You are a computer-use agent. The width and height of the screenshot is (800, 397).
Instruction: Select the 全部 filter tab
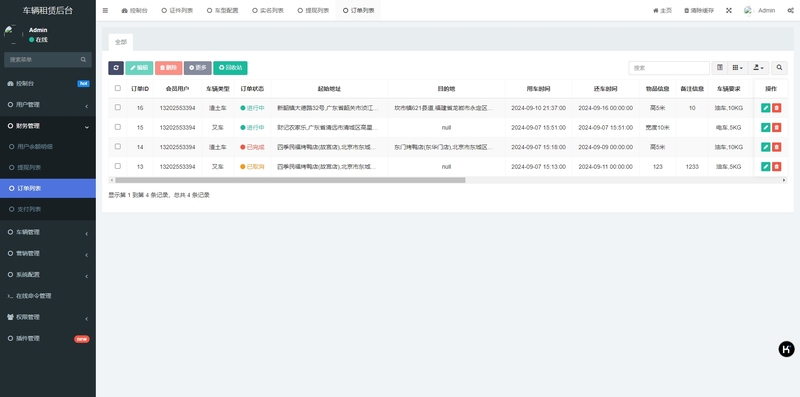[x=121, y=42]
